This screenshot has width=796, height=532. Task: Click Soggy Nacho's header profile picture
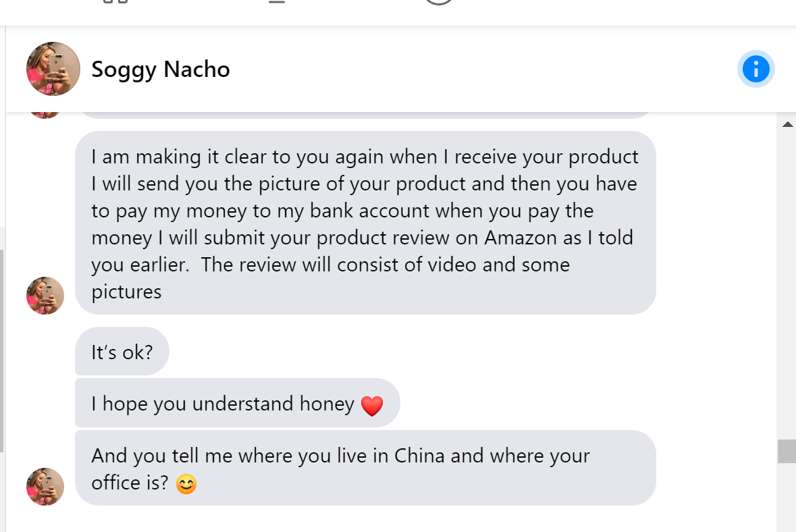(x=53, y=69)
